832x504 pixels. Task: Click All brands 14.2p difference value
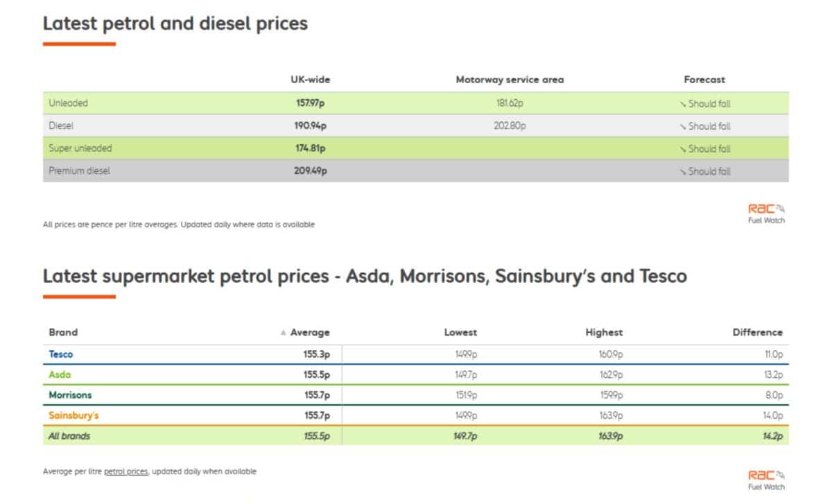(x=772, y=436)
